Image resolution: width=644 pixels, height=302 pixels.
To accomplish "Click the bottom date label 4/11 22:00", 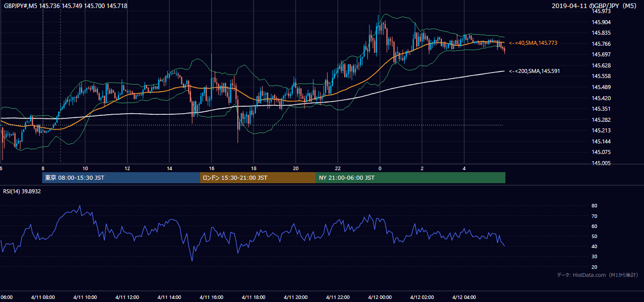I will [338, 297].
